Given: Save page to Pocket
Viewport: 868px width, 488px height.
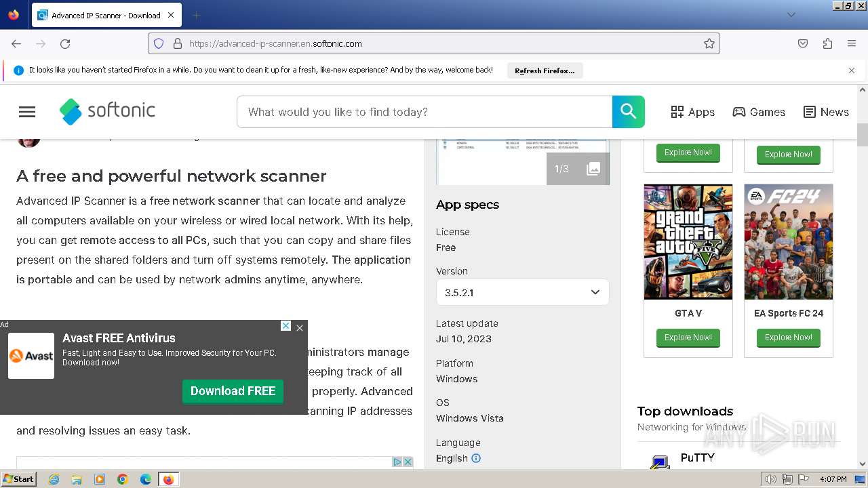Looking at the screenshot, I should click(803, 43).
